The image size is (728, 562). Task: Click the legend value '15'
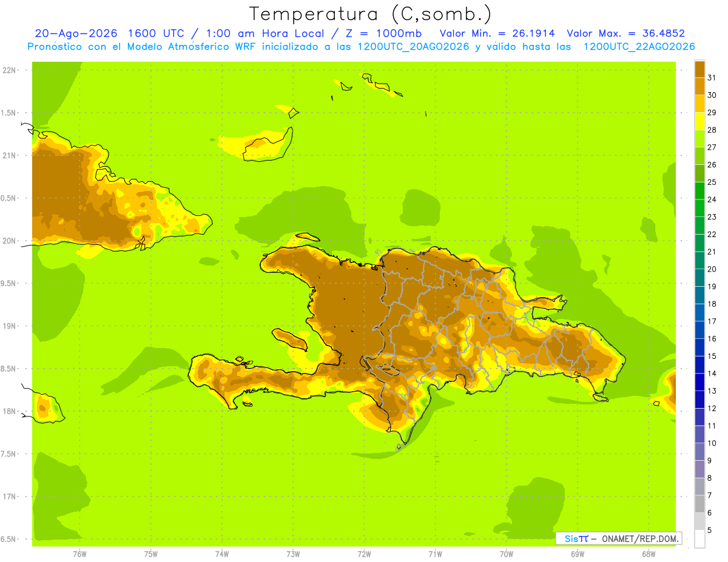coord(712,356)
